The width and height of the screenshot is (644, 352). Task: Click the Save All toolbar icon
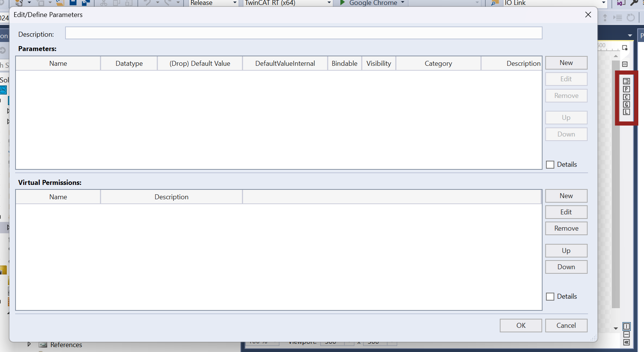point(86,3)
